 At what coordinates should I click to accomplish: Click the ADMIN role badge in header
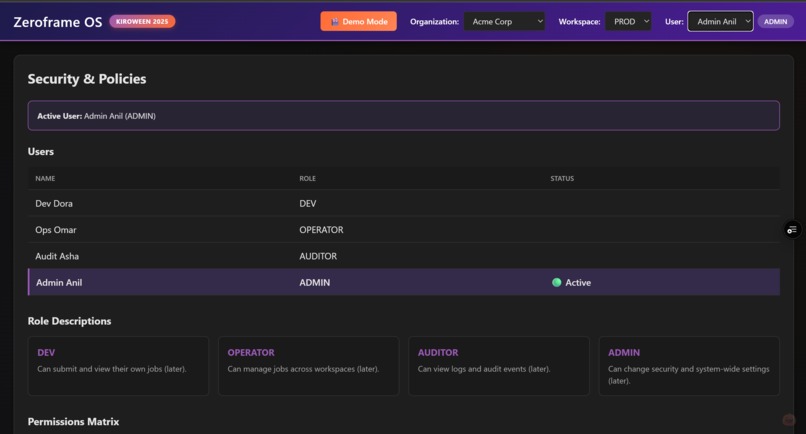(x=775, y=22)
